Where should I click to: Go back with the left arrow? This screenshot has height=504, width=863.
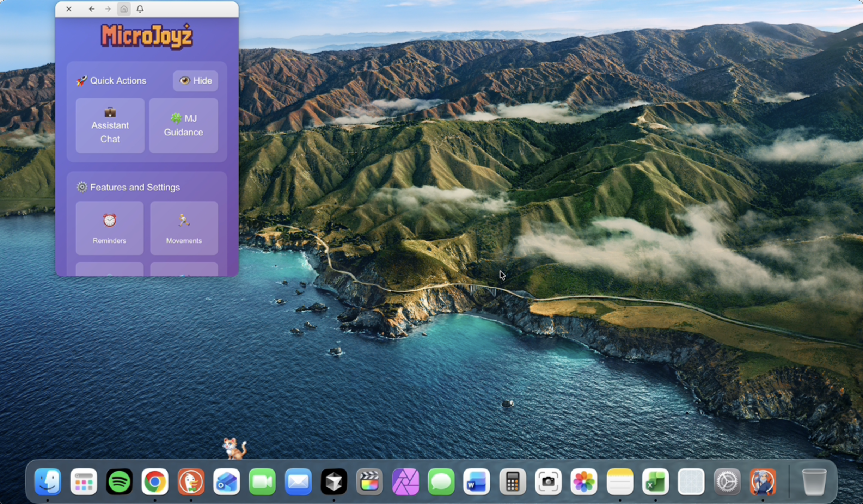point(92,9)
